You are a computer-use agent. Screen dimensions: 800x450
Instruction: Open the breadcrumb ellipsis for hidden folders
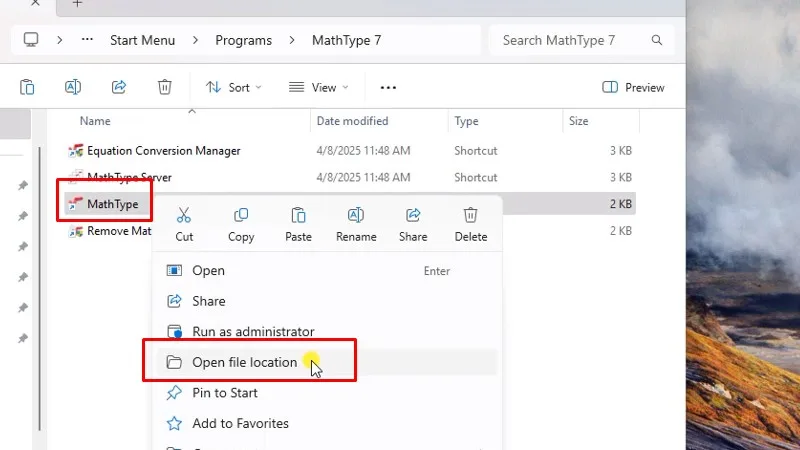87,39
